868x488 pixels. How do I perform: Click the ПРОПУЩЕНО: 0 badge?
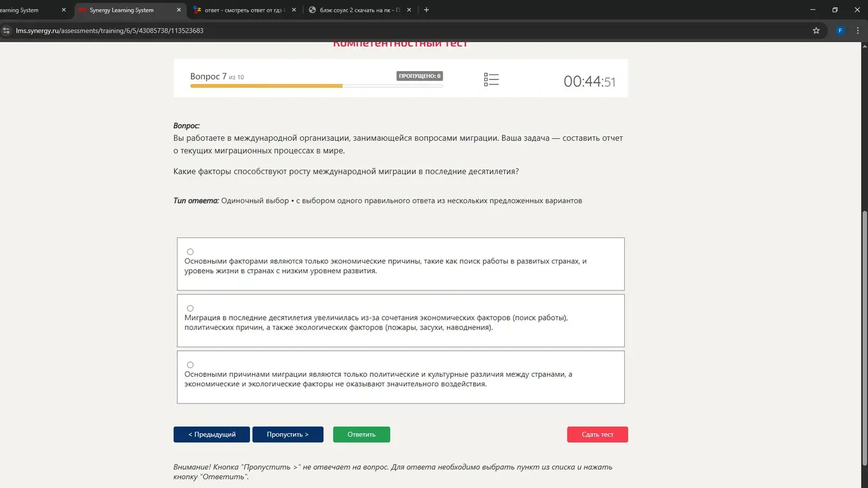[420, 76]
